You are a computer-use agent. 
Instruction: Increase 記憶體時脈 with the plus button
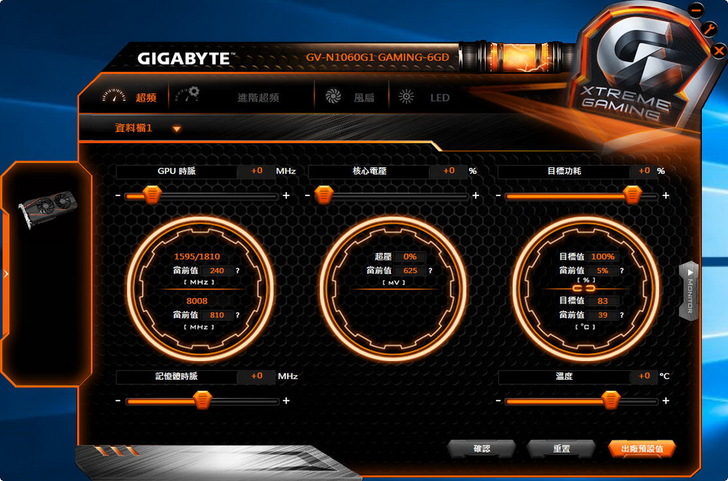click(x=286, y=401)
